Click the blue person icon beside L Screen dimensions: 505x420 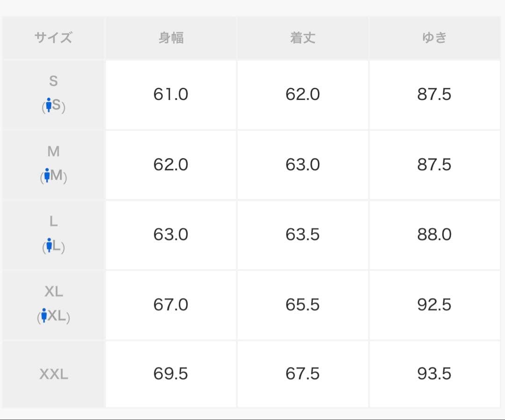(49, 246)
